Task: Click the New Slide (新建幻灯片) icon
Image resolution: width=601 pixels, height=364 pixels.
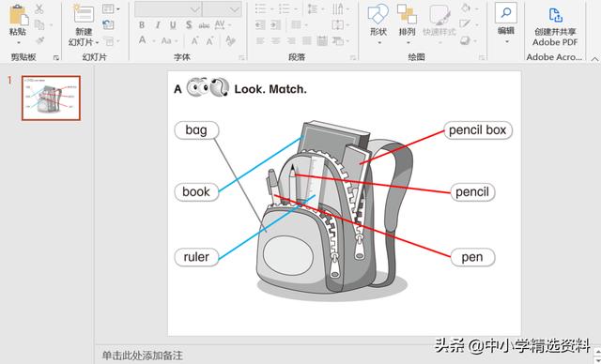Action: point(84,15)
